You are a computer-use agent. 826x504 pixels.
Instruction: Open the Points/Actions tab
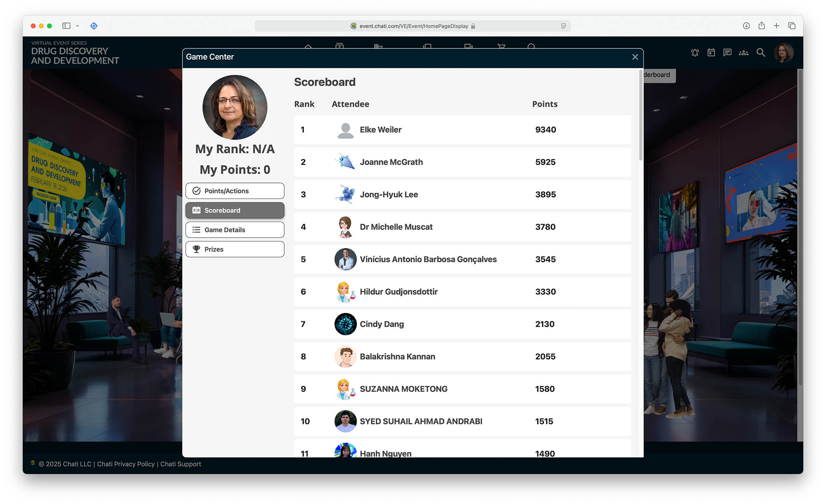tap(235, 191)
